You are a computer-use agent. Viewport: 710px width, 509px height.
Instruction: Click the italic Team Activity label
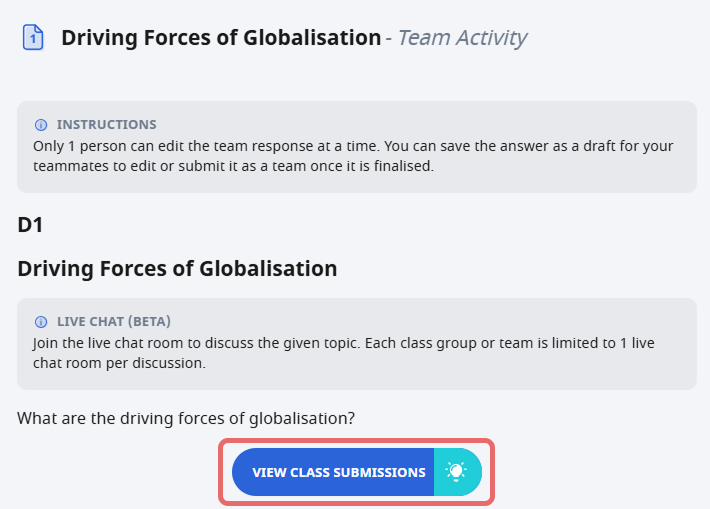462,38
